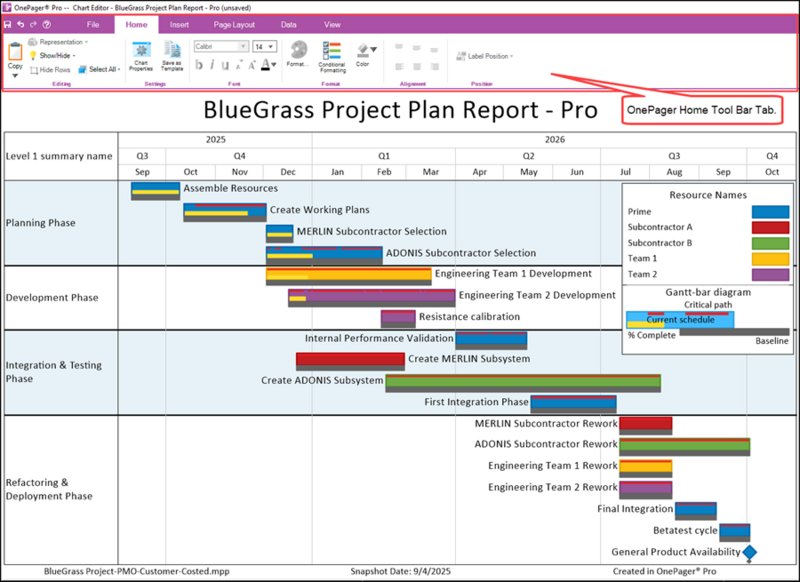Select the Final Integration task bar
Image resolution: width=800 pixels, height=582 pixels.
696,509
